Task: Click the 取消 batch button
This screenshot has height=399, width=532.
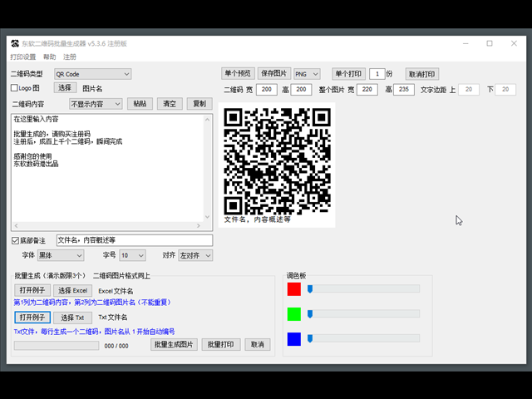Action: [x=258, y=345]
